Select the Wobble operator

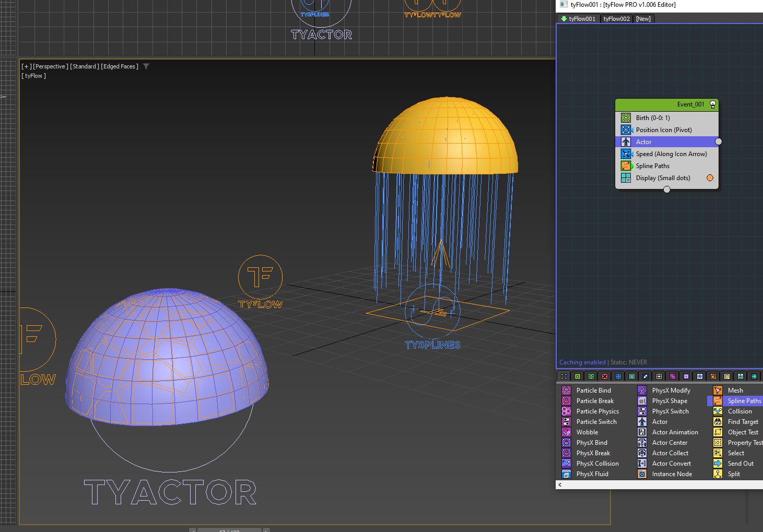click(580, 432)
